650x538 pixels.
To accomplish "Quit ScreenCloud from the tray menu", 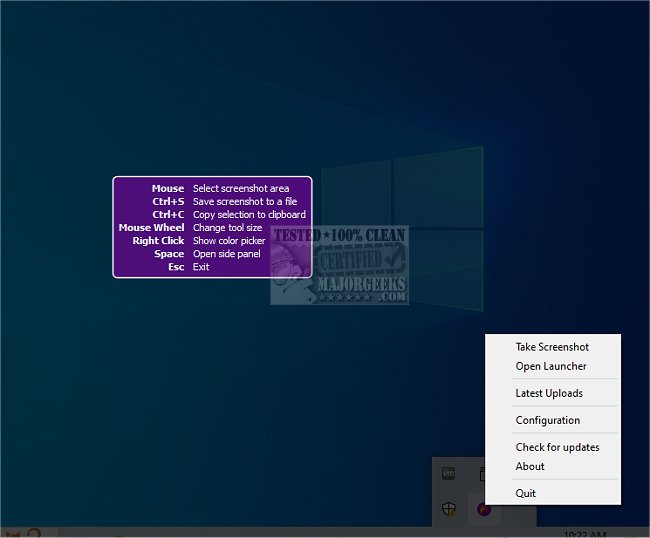I will (x=526, y=493).
